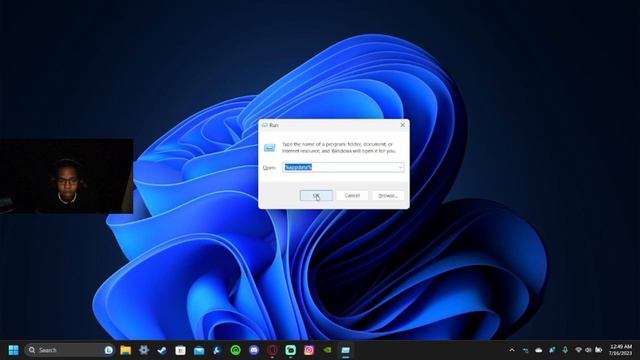
Task: Open Opera GX browser on taskbar
Action: [272, 350]
